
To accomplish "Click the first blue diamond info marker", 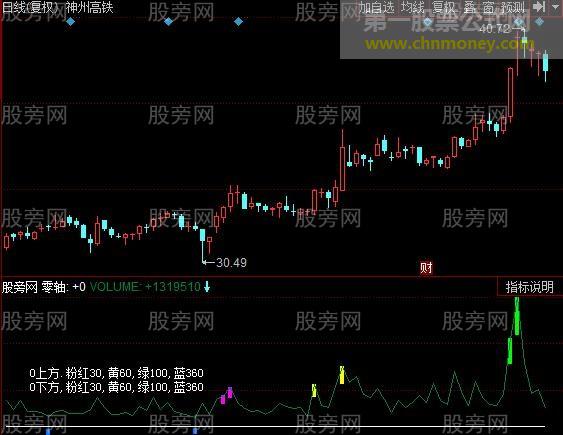I will click(x=70, y=22).
